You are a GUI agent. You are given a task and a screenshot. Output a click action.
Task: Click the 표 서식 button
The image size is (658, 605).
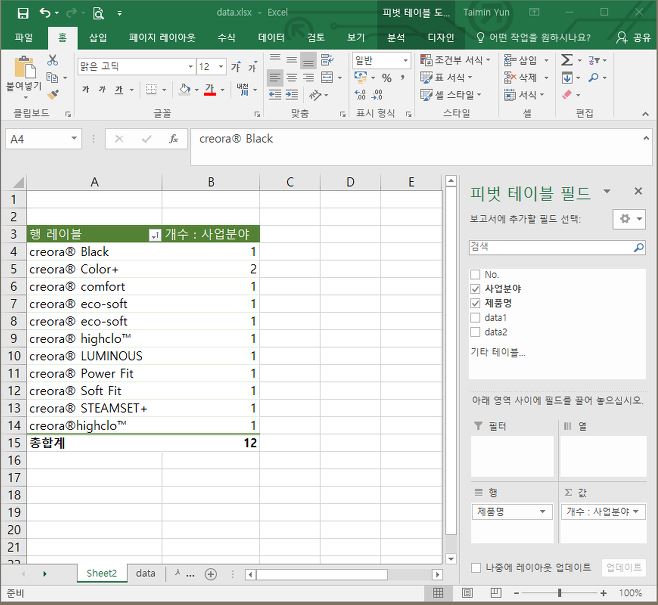point(446,78)
